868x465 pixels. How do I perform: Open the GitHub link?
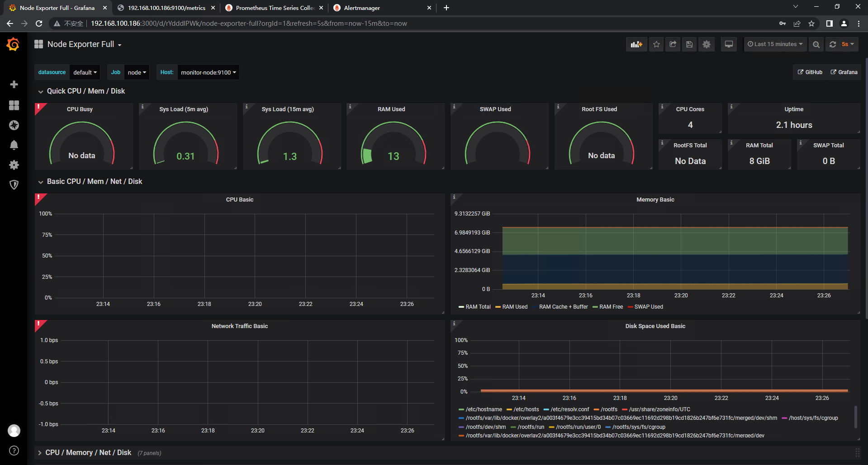[x=810, y=72]
